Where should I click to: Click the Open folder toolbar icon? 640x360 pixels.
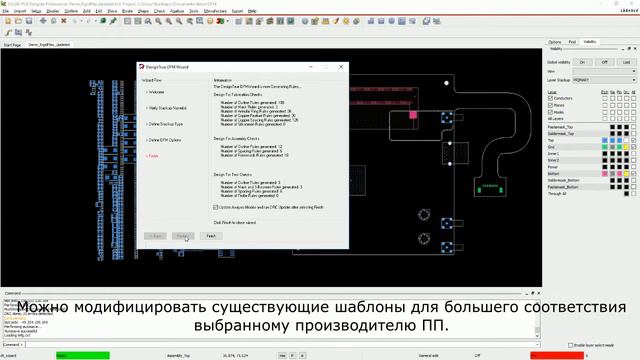tap(18, 21)
